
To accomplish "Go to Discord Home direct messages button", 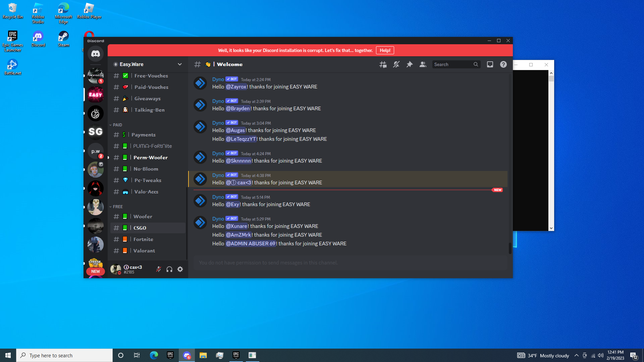I will tap(96, 54).
